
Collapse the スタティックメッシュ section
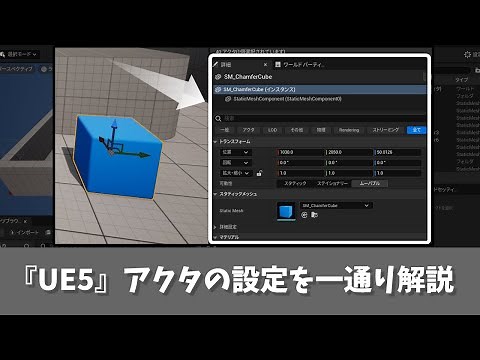(215, 194)
